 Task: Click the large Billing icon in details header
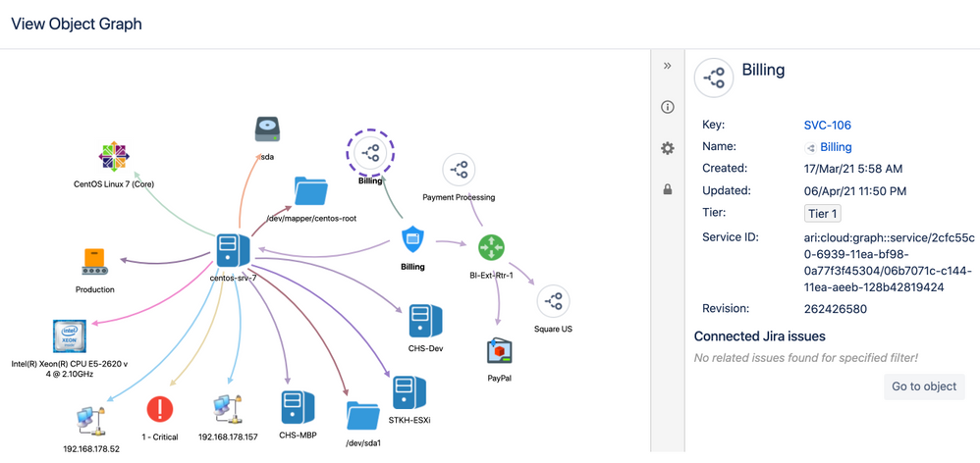[x=714, y=78]
